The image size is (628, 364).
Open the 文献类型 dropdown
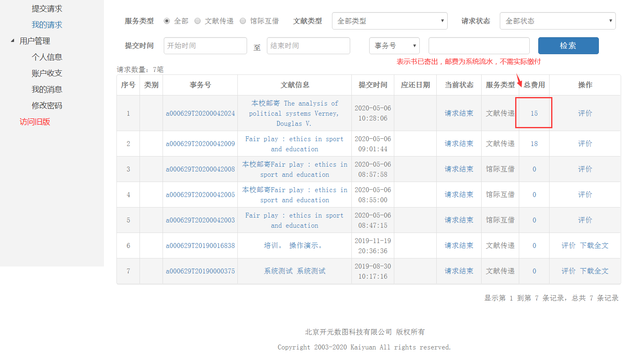(389, 21)
